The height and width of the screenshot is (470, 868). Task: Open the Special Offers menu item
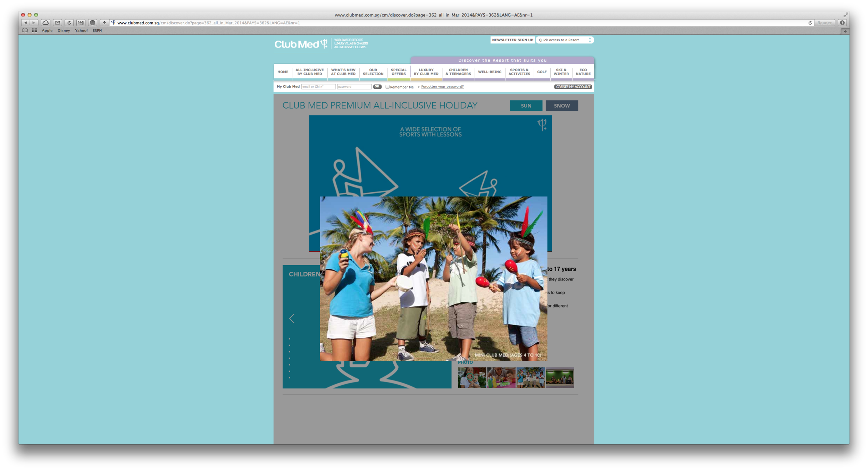[398, 72]
